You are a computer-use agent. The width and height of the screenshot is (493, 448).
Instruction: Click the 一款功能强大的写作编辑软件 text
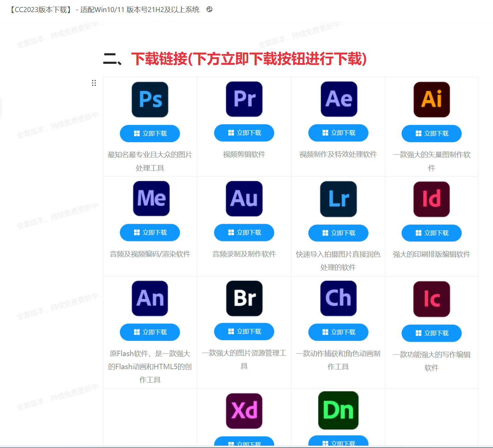pos(432,361)
